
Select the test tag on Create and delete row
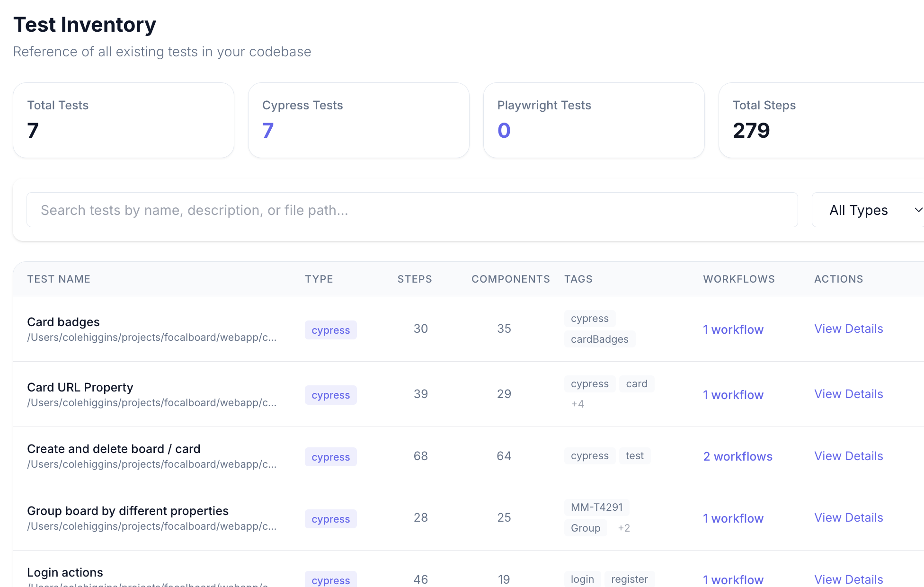click(x=635, y=455)
